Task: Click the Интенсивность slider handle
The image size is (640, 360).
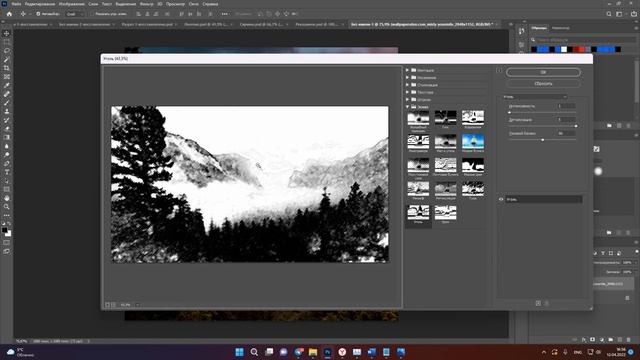Action: [x=509, y=112]
